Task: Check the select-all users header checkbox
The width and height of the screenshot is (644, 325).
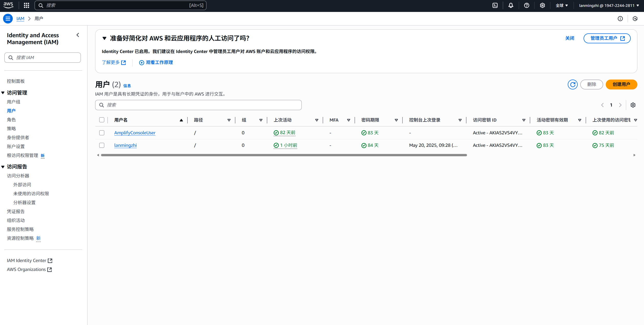Action: tap(102, 120)
